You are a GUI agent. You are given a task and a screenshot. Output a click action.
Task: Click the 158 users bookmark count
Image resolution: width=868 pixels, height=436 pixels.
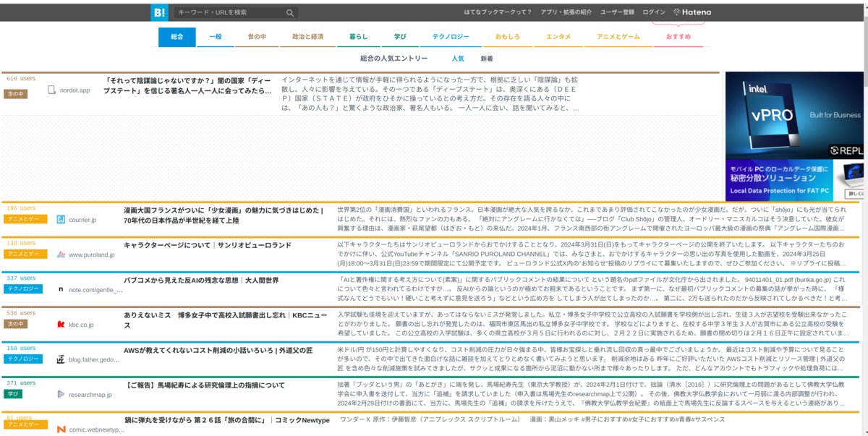tap(21, 348)
